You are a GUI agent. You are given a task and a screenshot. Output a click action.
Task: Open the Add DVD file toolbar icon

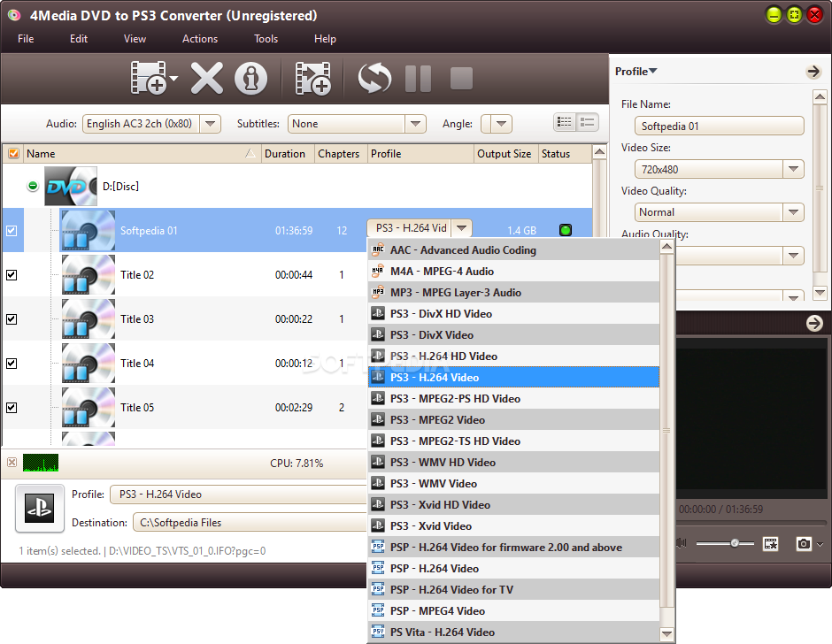149,79
